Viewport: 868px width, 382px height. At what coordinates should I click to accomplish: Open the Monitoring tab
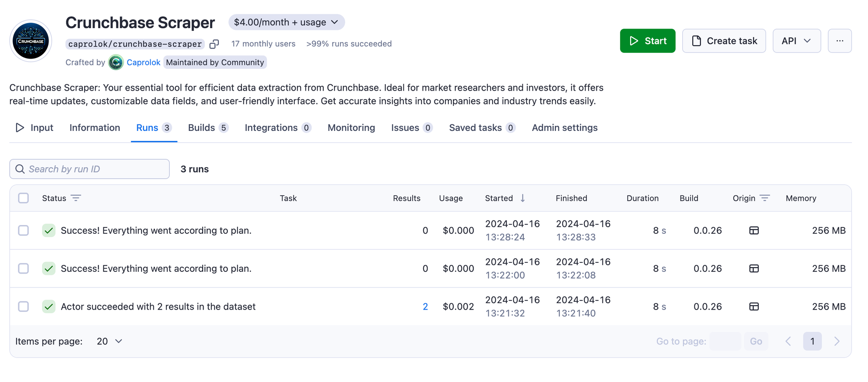point(351,128)
